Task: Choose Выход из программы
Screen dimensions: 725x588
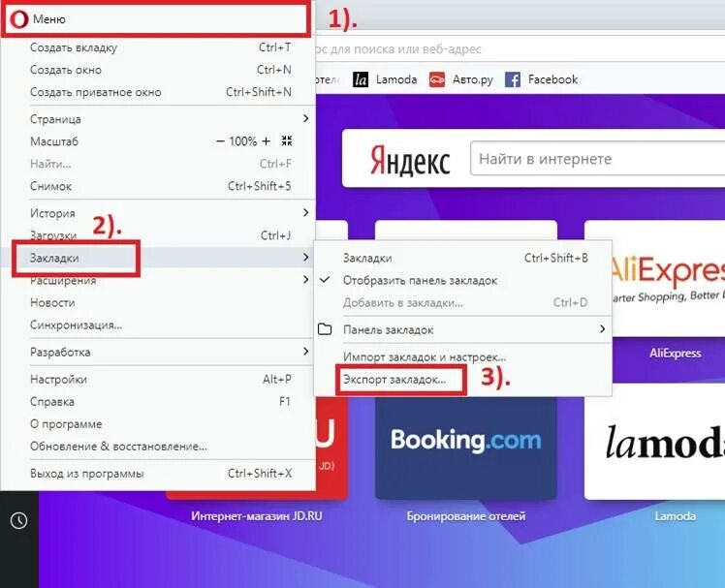Action: coord(158,474)
